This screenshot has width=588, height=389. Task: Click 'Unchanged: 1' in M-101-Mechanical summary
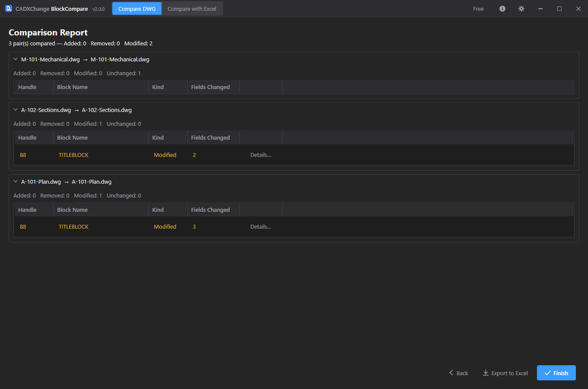point(124,73)
